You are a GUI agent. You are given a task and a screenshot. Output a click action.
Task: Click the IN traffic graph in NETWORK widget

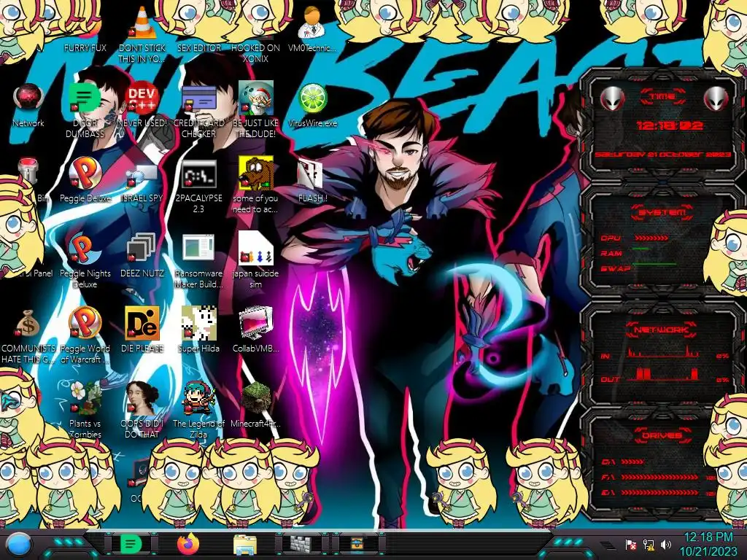[662, 353]
